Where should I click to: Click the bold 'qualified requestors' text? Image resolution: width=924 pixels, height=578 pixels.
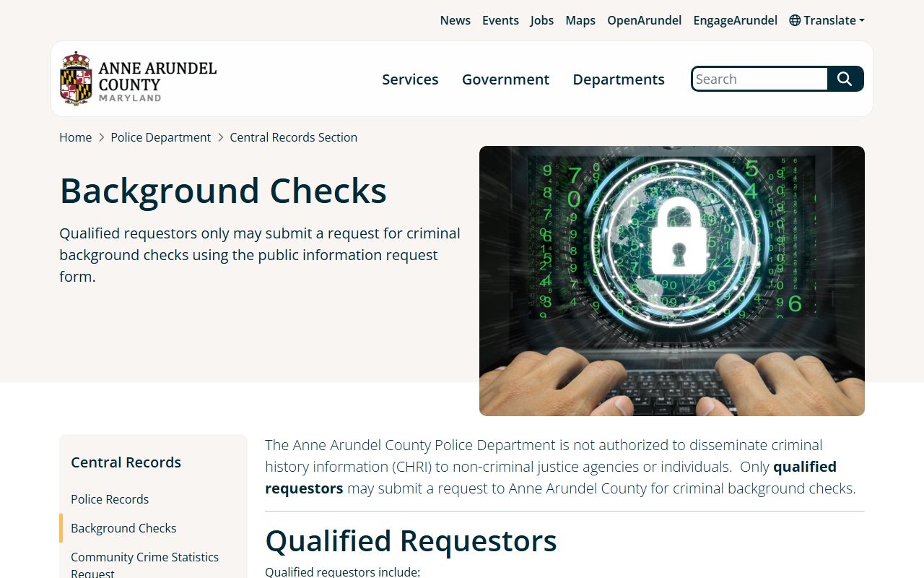551,478
